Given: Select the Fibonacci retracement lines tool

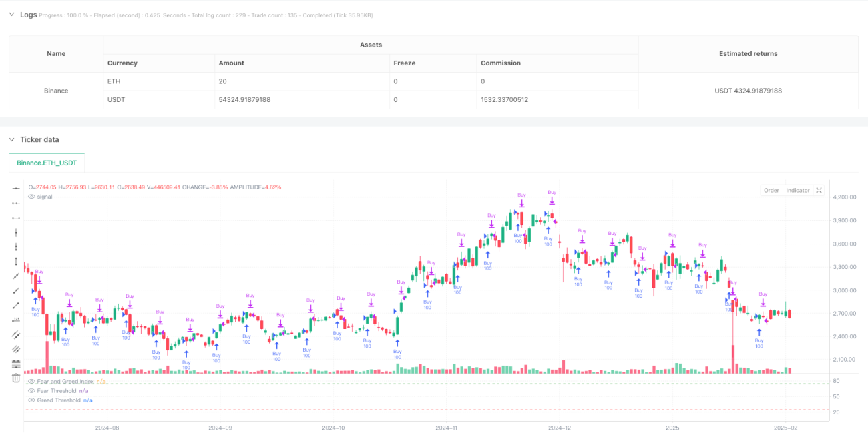Looking at the screenshot, I should [x=16, y=364].
